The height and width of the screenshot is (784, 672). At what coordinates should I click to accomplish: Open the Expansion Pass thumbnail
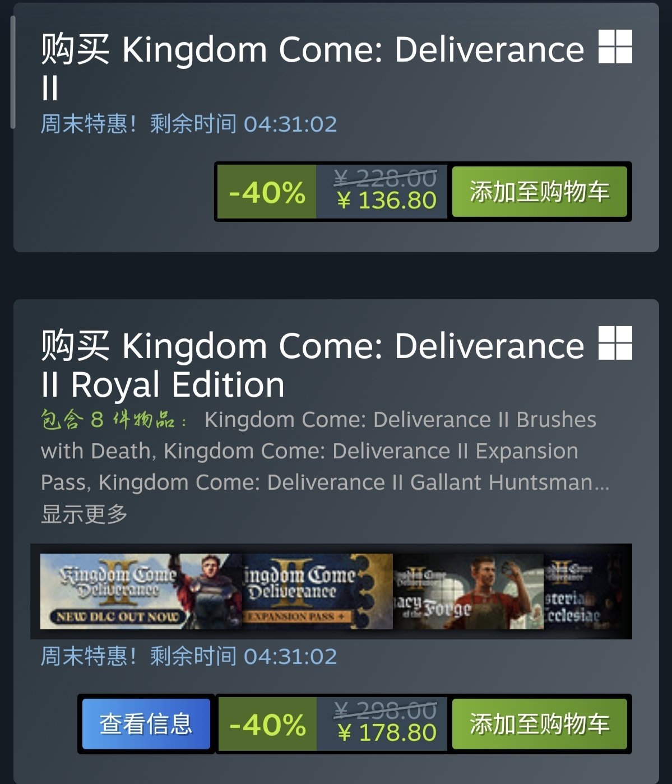point(318,591)
